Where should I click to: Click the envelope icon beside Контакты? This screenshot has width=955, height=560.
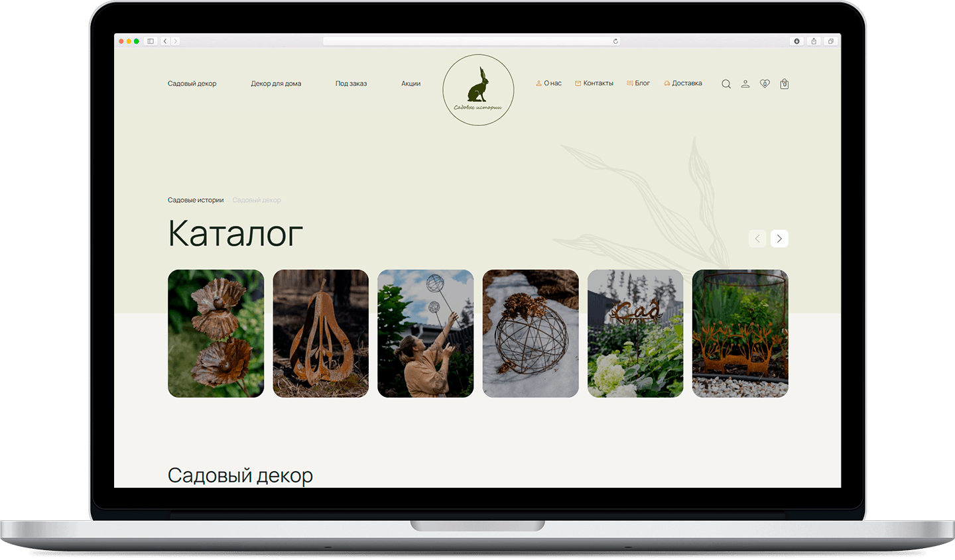(576, 82)
